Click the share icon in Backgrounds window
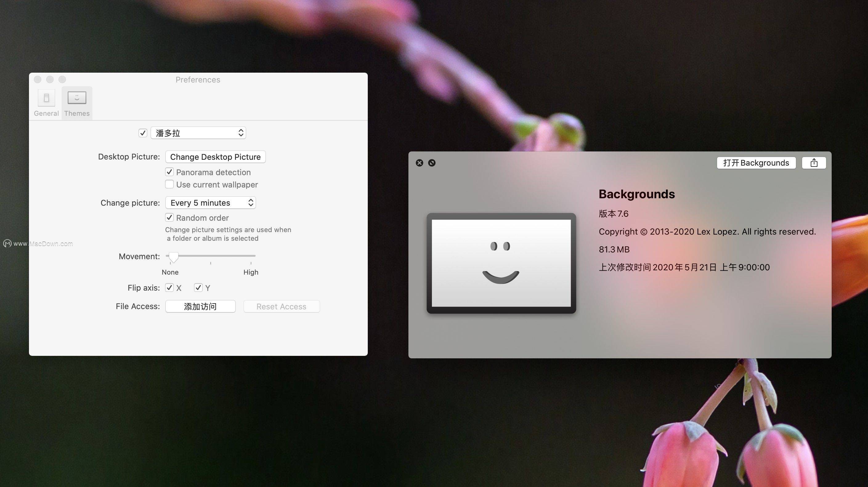 click(x=814, y=163)
